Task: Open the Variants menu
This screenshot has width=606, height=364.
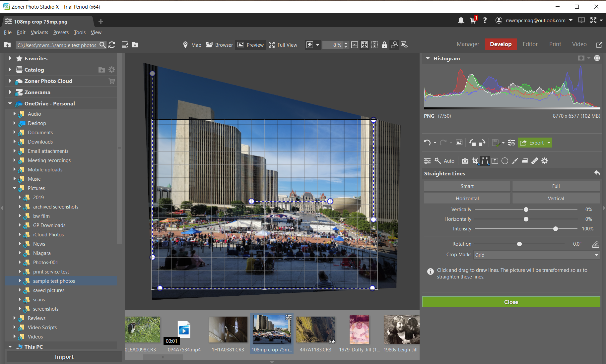Action: [x=39, y=32]
